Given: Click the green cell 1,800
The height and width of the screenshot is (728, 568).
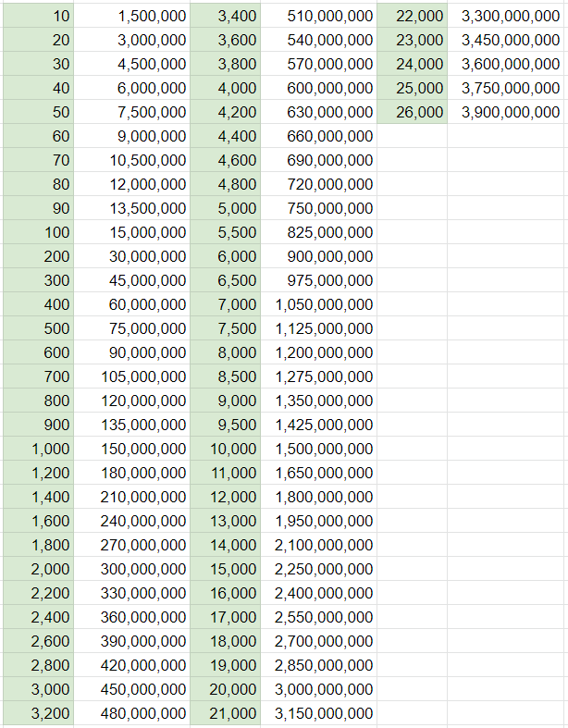Looking at the screenshot, I should (39, 545).
